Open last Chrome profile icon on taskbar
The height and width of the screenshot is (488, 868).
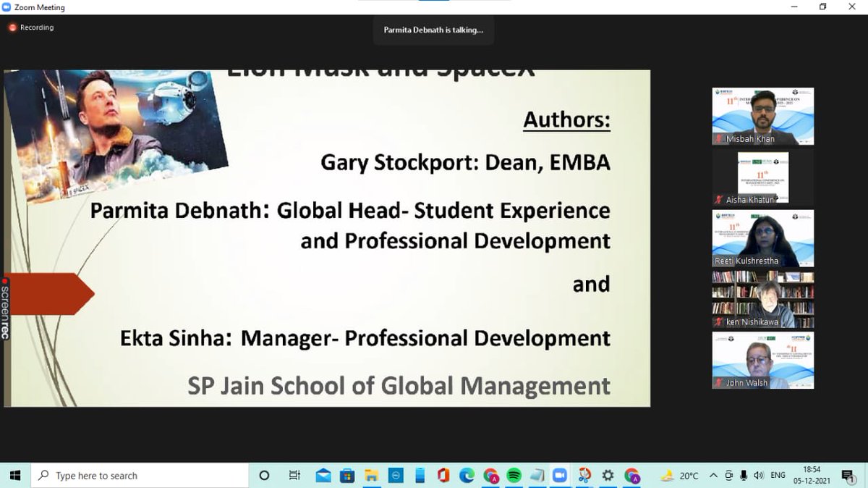pyautogui.click(x=632, y=476)
